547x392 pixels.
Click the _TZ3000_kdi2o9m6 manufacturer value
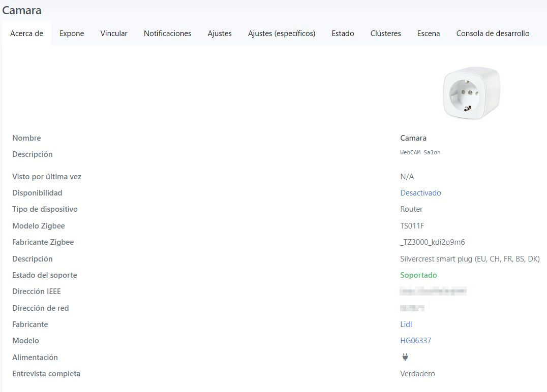(x=432, y=242)
